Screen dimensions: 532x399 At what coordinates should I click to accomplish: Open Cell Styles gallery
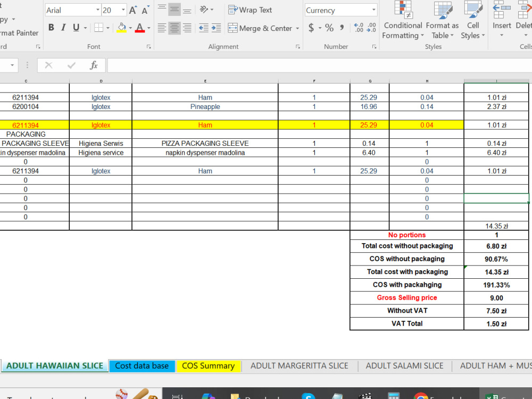tap(473, 20)
